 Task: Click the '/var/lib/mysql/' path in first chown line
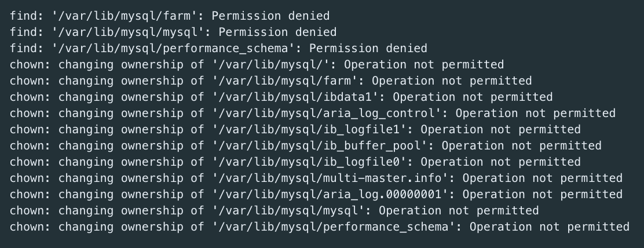(x=272, y=64)
